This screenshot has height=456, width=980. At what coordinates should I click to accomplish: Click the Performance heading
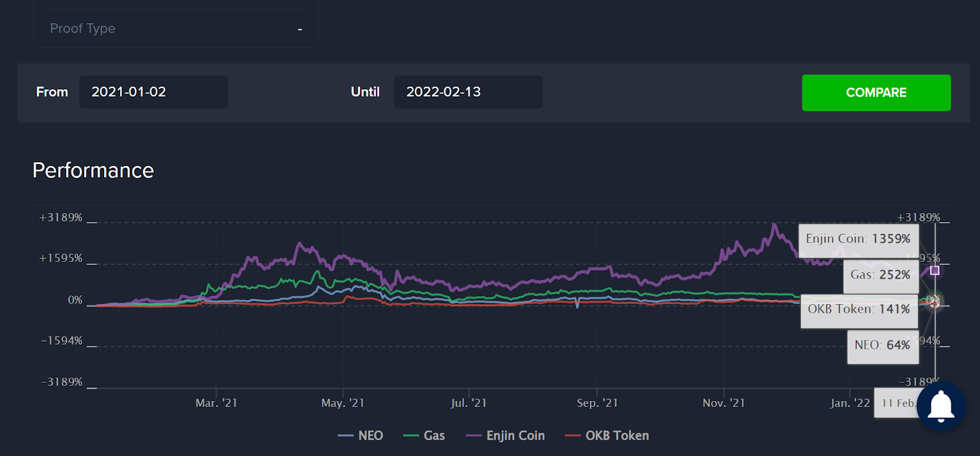pyautogui.click(x=93, y=170)
